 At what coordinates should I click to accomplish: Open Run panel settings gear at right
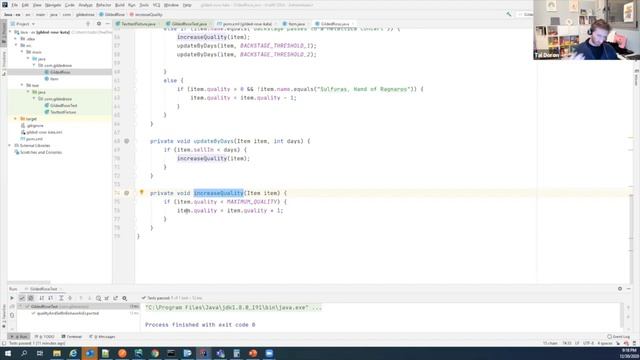[x=620, y=289]
